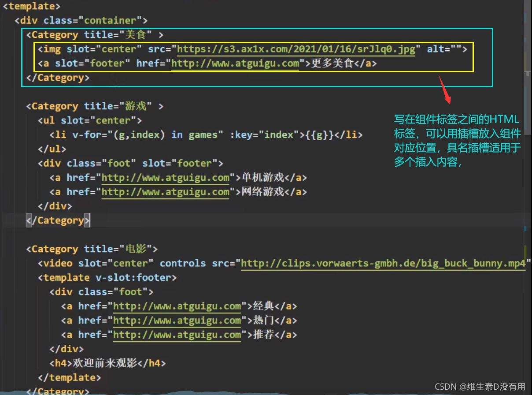Click the video slot="center" attribute
This screenshot has height=395, width=532.
(x=116, y=263)
